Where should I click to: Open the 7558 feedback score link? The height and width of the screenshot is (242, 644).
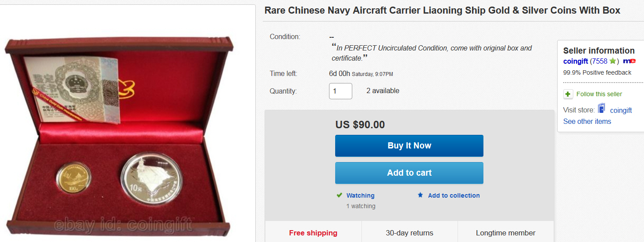coord(600,61)
